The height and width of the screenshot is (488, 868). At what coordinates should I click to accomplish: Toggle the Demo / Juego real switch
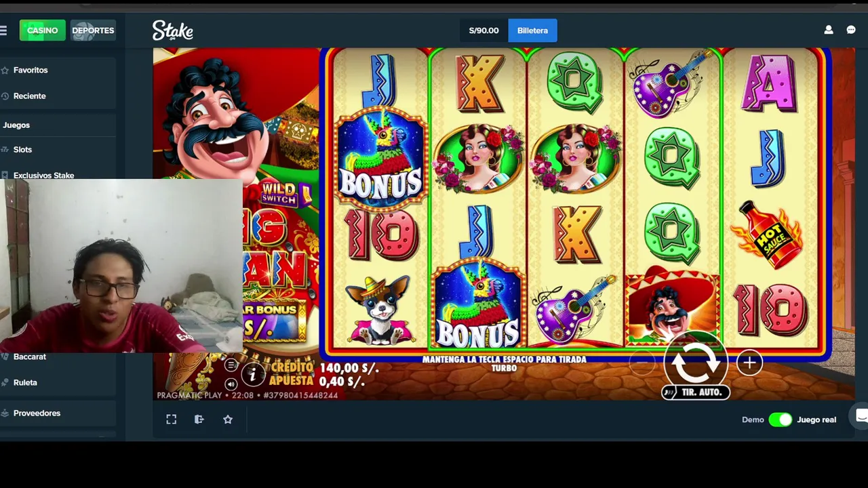point(781,420)
